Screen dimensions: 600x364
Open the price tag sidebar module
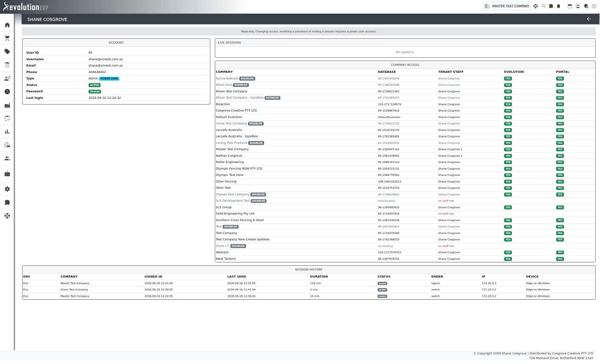point(7,52)
